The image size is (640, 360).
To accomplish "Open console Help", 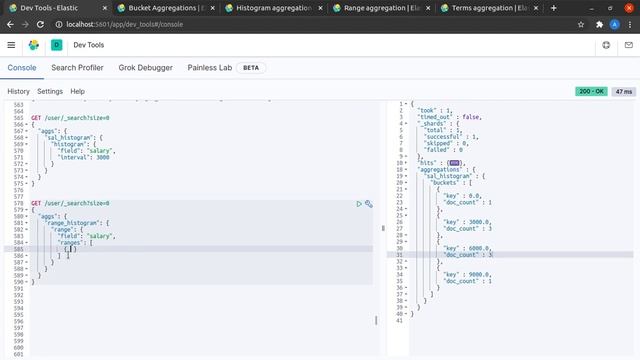I will point(78,91).
